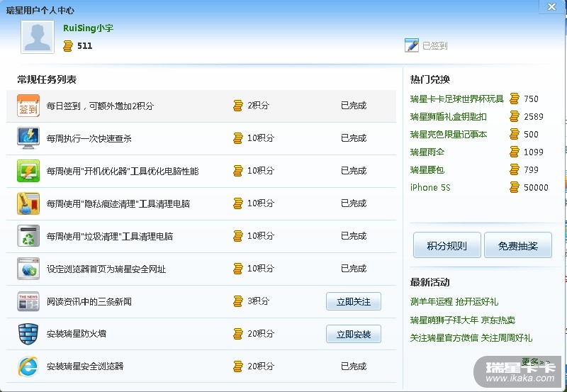Viewport: 567px width, 392px height.
Task: Click 已完成 status in 安全浏览器 row
Action: 354,366
